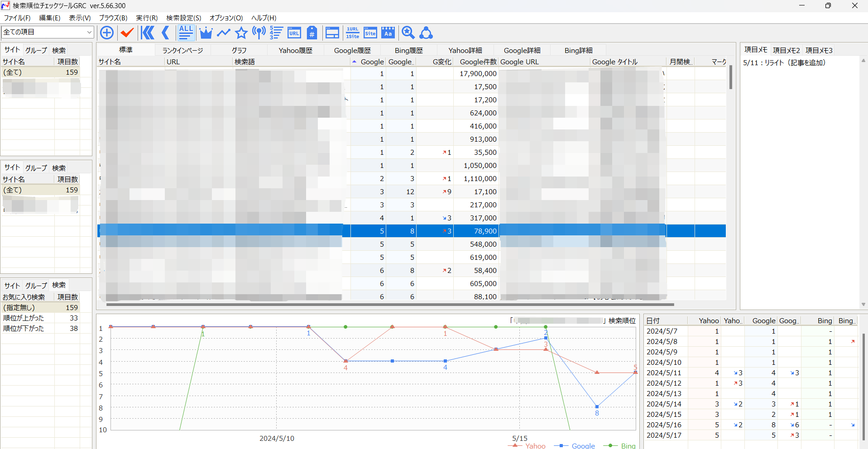Switch to the Bing履歴 tab
The height and width of the screenshot is (449, 868).
pyautogui.click(x=409, y=50)
